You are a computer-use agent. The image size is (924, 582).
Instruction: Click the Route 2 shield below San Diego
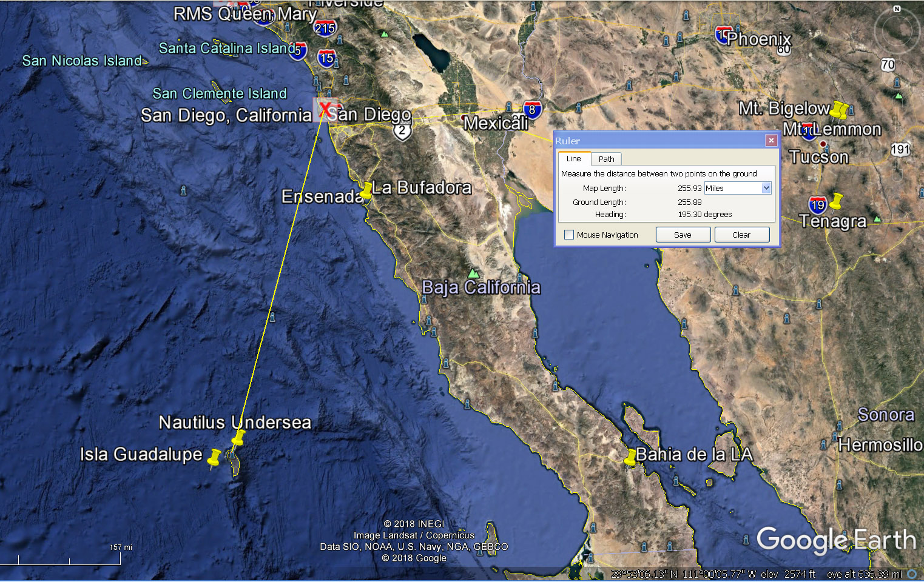[402, 130]
